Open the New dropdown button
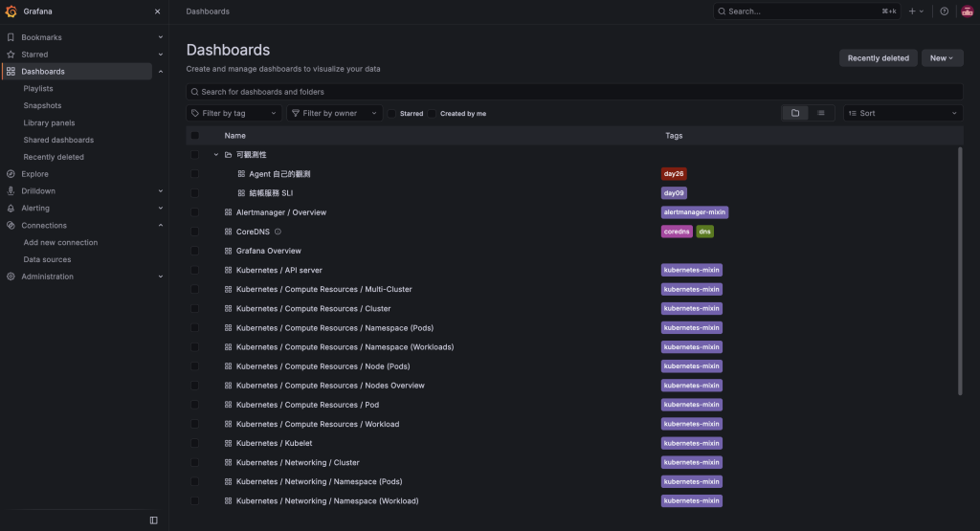 (942, 58)
